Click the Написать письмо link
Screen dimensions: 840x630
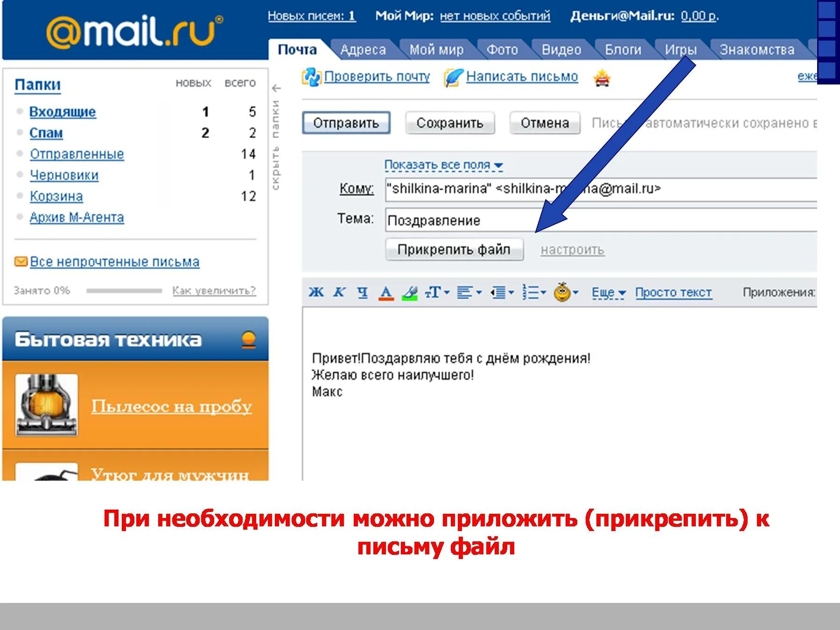522,77
